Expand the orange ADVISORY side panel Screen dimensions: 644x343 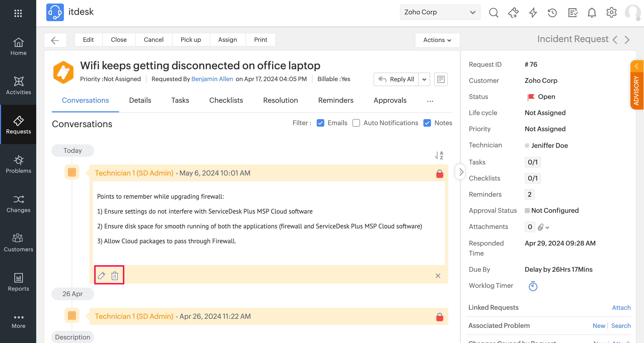click(637, 86)
